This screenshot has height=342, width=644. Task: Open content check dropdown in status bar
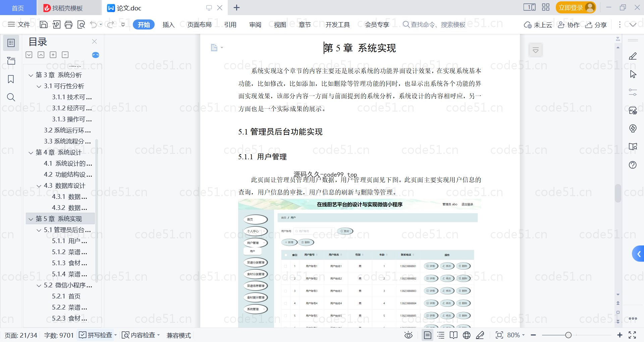point(158,335)
